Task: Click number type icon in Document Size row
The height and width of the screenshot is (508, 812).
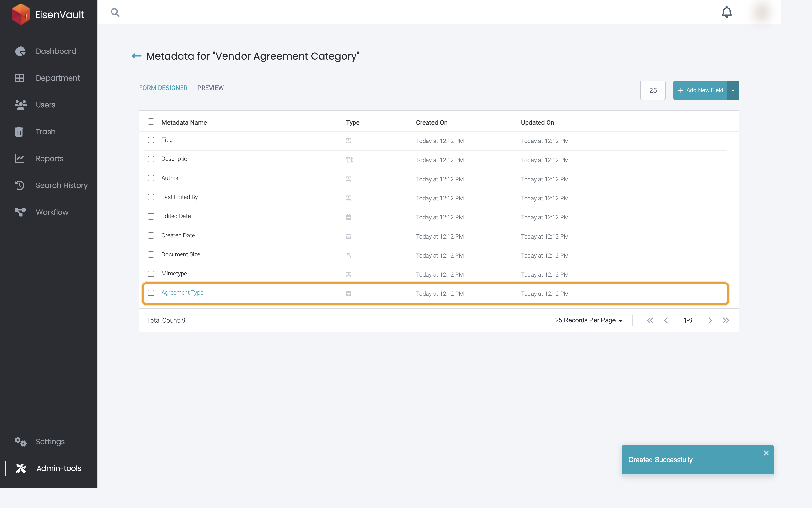Action: (x=349, y=256)
